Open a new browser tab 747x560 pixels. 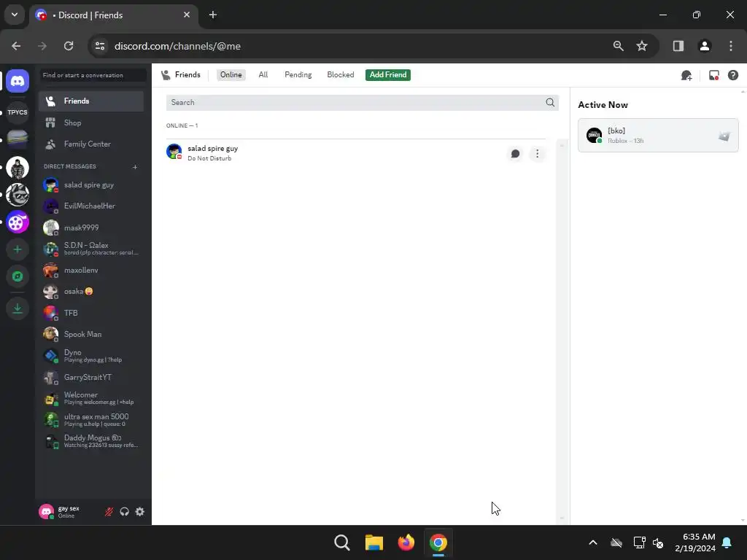[213, 15]
